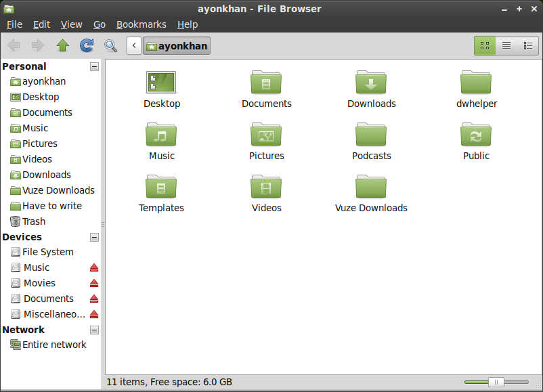
Task: Toggle the location bar left chevron
Action: (134, 46)
